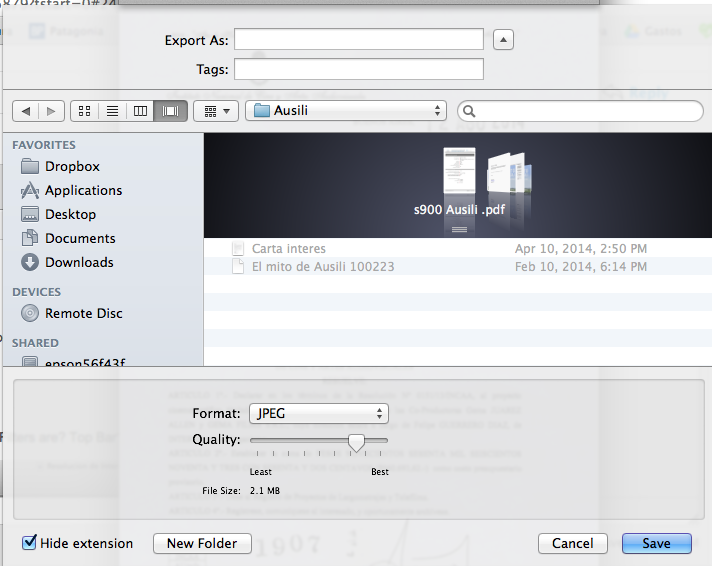Click the 2.1 MB file size value
The image size is (712, 566).
click(265, 491)
